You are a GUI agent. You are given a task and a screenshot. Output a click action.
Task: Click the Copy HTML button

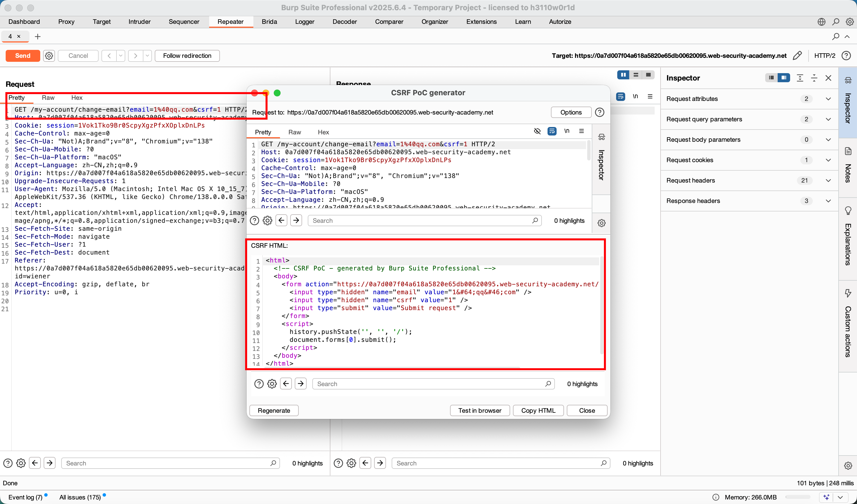coord(538,410)
